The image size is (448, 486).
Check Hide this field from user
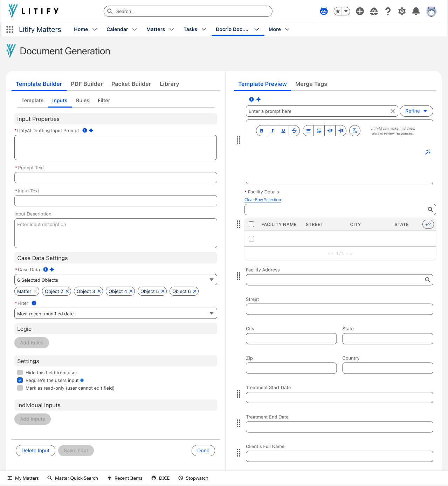20,372
